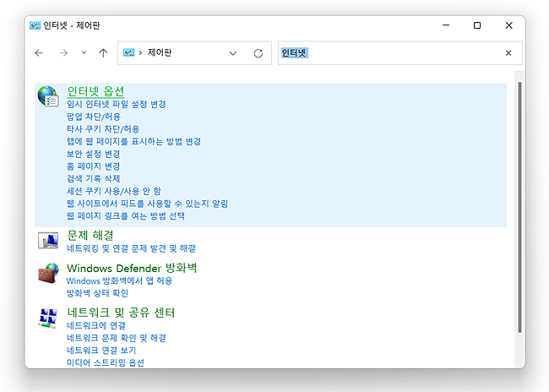Open 웹 페이지 링크를 여는 방법 선택
The image size is (549, 392).
(126, 215)
